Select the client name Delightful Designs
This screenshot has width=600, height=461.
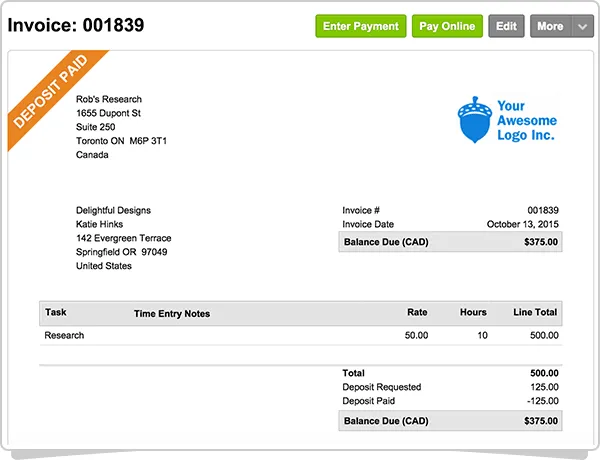click(x=113, y=210)
